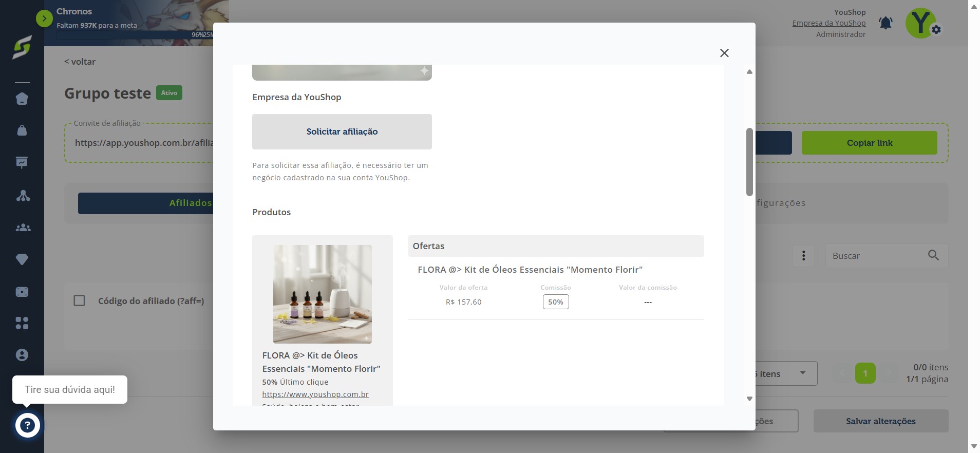The height and width of the screenshot is (453, 980).
Task: Click the 50% commission badge
Action: tap(556, 302)
